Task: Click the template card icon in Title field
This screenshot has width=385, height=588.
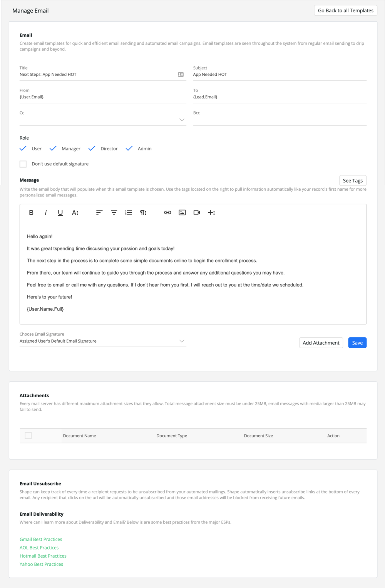Action: point(181,75)
